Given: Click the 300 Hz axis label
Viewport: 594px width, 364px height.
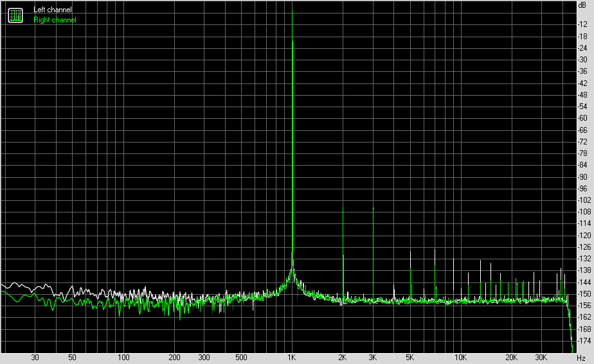Looking at the screenshot, I should point(204,358).
